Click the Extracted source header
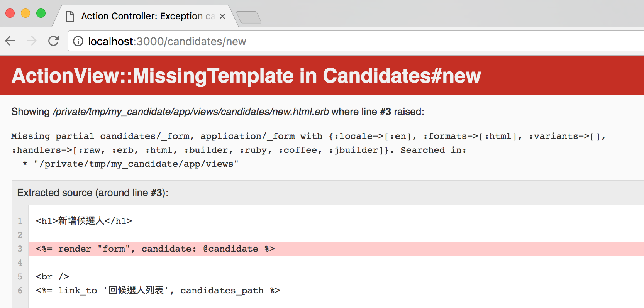 point(93,193)
